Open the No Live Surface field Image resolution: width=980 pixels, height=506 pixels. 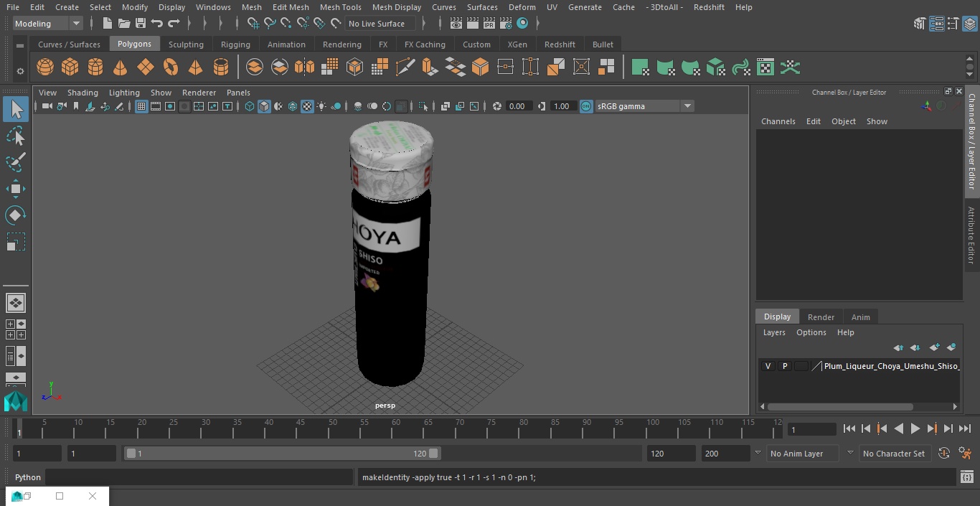point(380,24)
